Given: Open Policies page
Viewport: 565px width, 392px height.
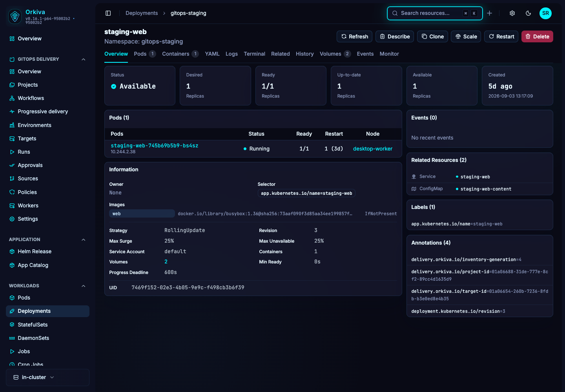Looking at the screenshot, I should point(27,192).
